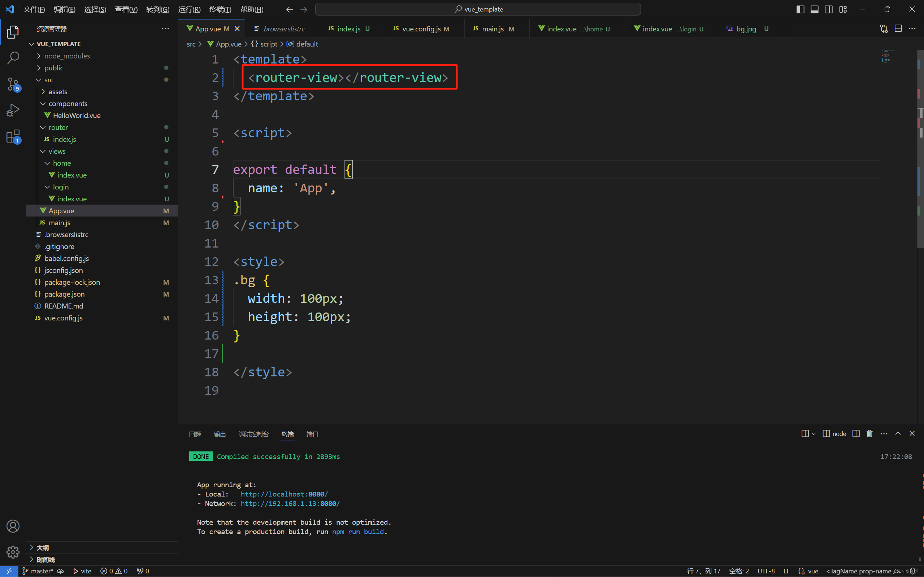Image resolution: width=924 pixels, height=577 pixels.
Task: Collapse the VUE_TEMPLATE root folder
Action: [x=101, y=44]
